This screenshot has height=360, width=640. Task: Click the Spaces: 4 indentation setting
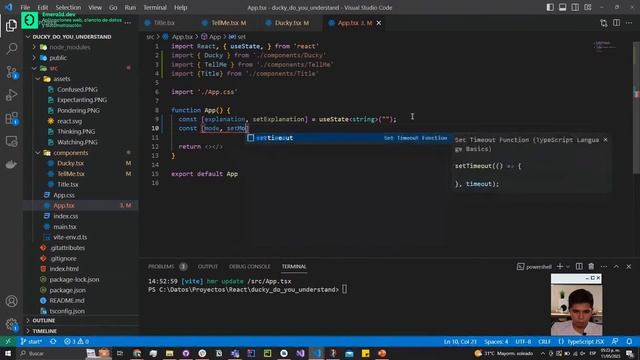coord(496,342)
